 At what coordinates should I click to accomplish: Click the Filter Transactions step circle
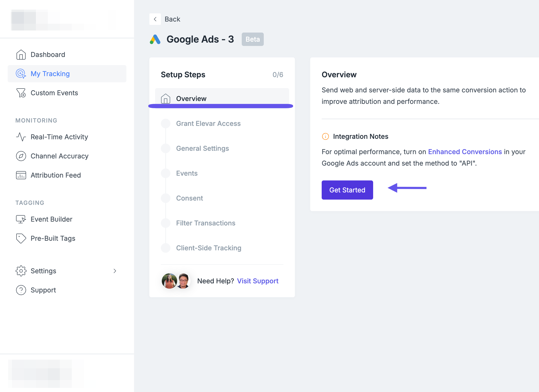166,223
